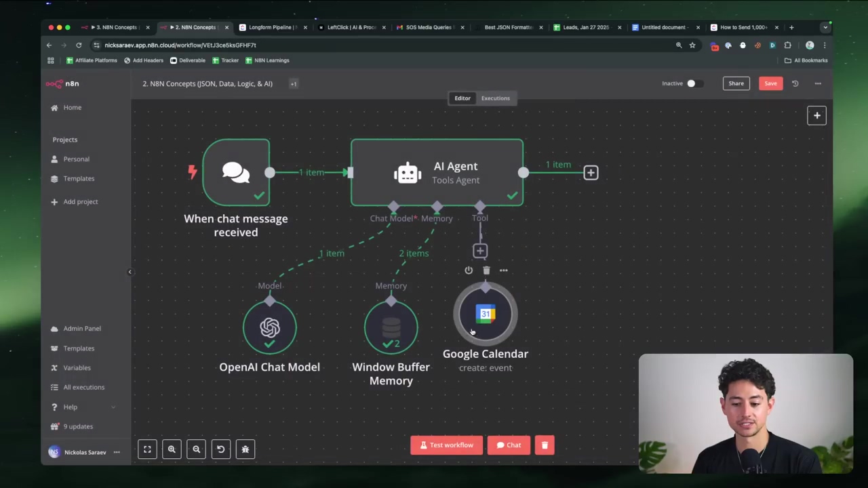Switch to Executions tab
The width and height of the screenshot is (868, 488).
(x=496, y=98)
